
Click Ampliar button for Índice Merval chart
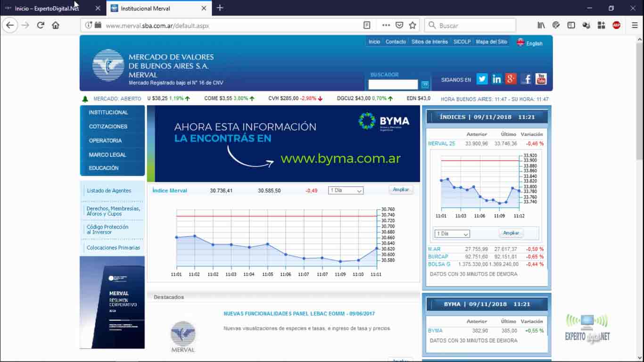point(401,190)
